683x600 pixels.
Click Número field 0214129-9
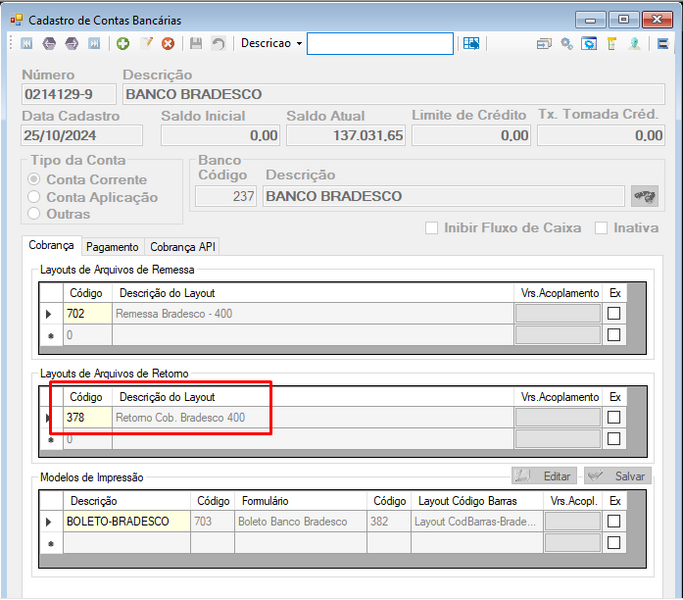tap(69, 94)
